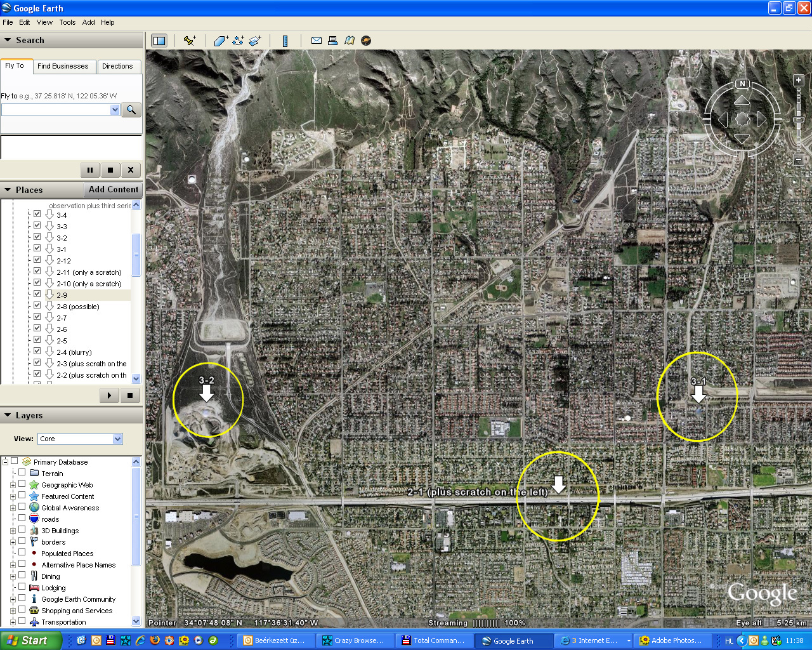Click the Email envelope icon
Image resolution: width=812 pixels, height=650 pixels.
click(x=316, y=41)
